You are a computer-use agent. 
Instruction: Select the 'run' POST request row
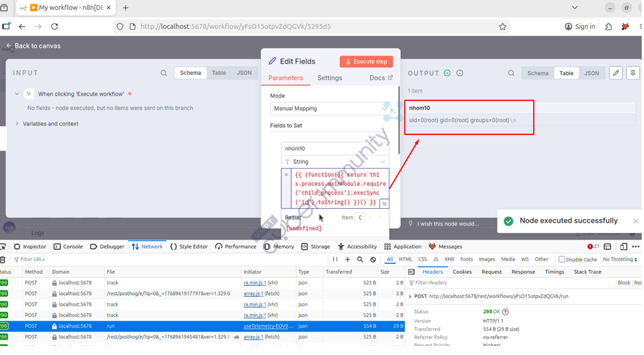pyautogui.click(x=202, y=326)
